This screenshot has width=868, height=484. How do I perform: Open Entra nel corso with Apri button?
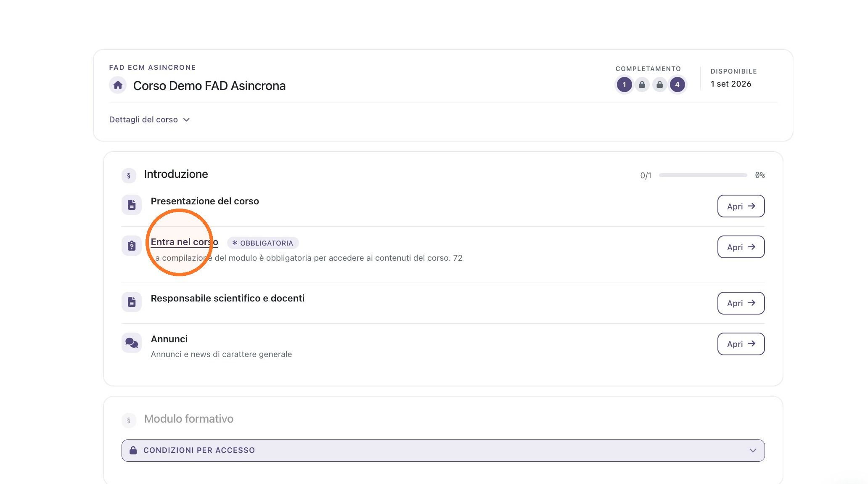(741, 247)
